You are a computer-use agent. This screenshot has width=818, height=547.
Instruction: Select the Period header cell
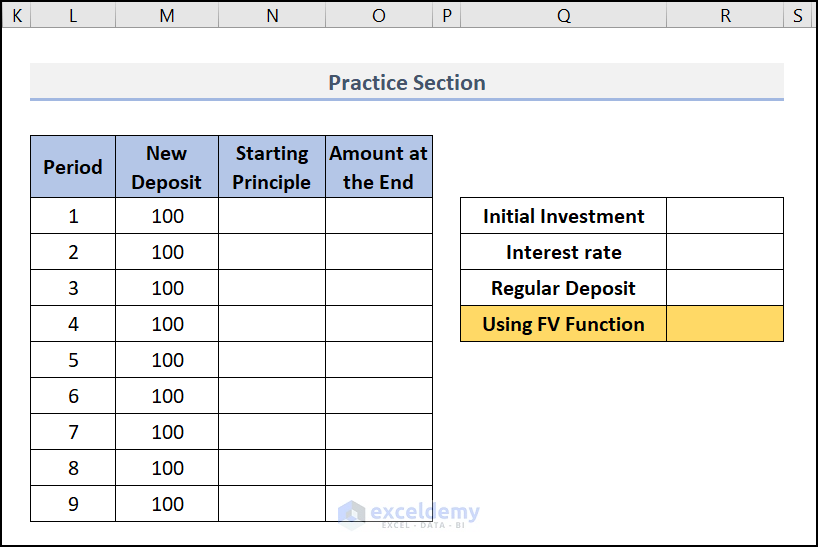coord(73,167)
